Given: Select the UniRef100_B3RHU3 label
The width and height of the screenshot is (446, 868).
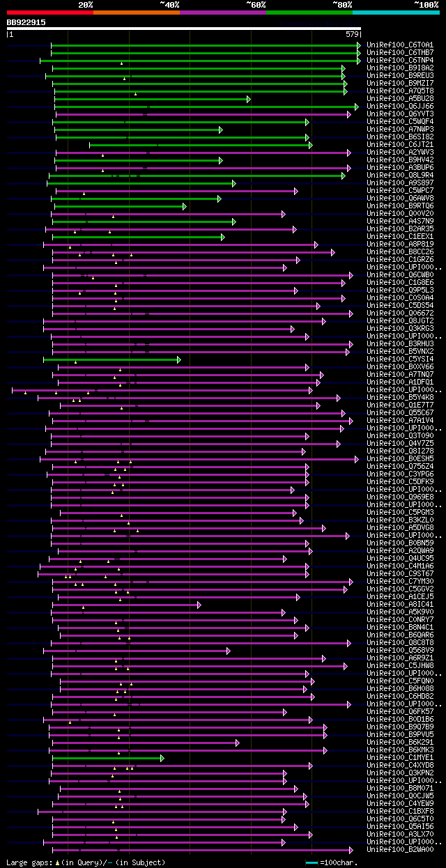Looking at the screenshot, I should [400, 343].
